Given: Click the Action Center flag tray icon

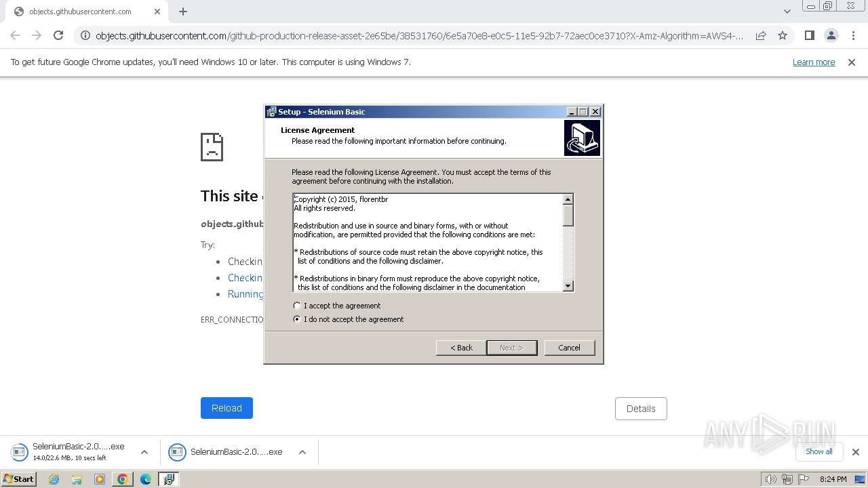Looking at the screenshot, I should (803, 479).
